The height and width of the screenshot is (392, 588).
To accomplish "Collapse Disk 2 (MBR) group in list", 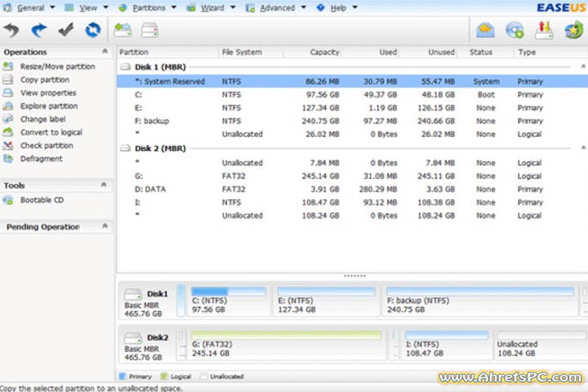I will pos(583,148).
